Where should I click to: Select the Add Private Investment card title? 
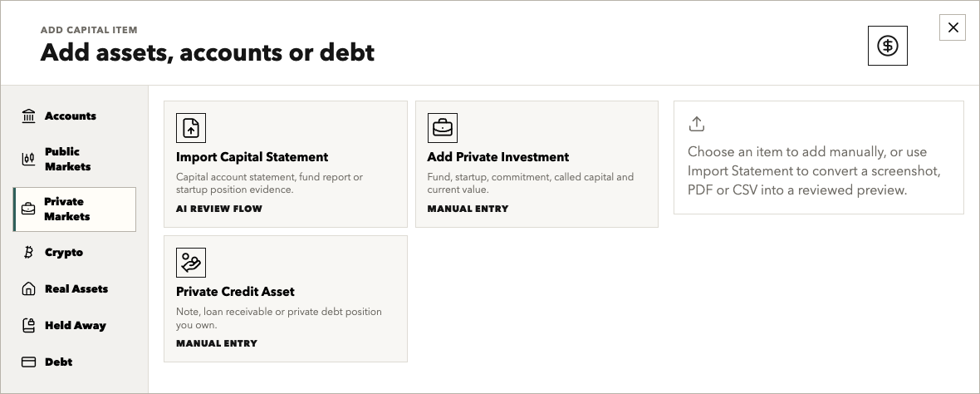(498, 157)
